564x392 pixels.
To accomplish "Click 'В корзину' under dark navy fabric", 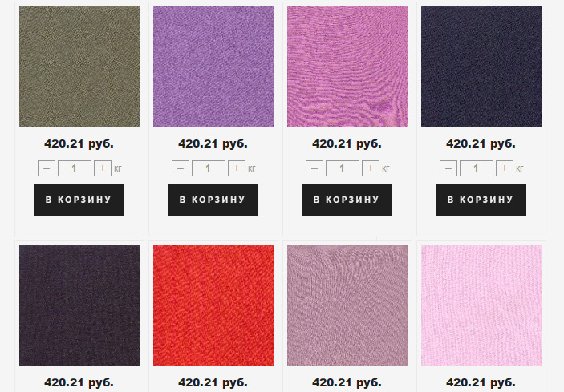I will 481,200.
